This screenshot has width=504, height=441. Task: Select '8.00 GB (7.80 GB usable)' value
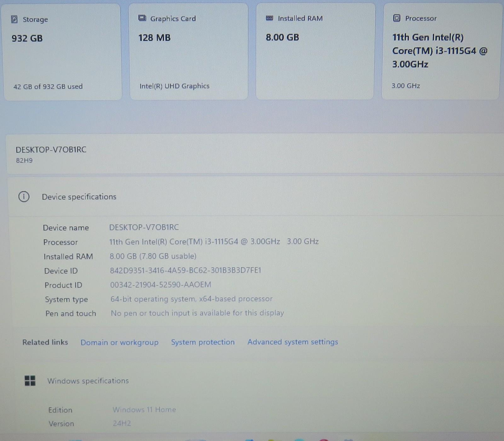pyautogui.click(x=153, y=256)
